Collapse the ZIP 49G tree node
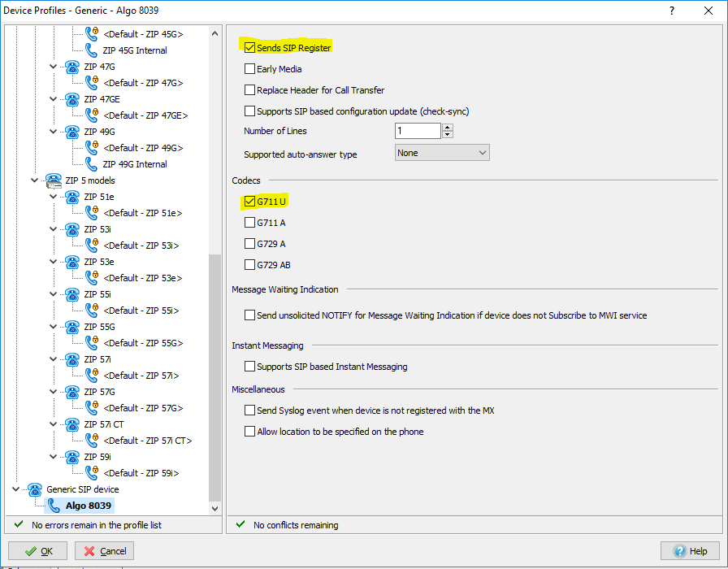Image resolution: width=728 pixels, height=569 pixels. (x=54, y=132)
